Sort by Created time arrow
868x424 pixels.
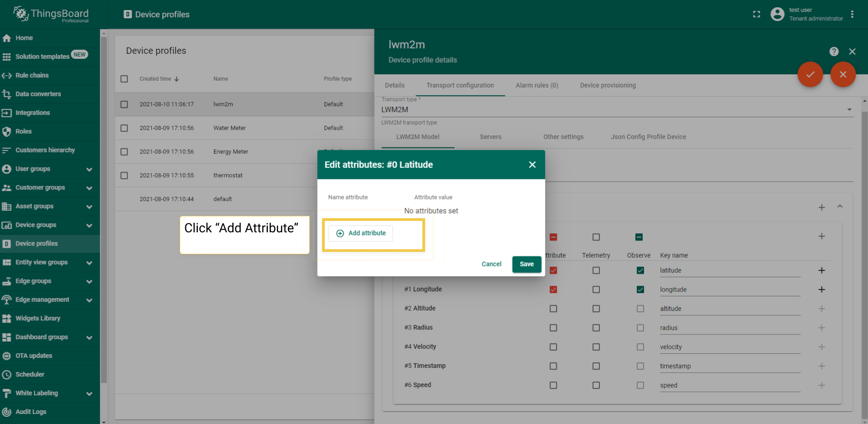(177, 79)
